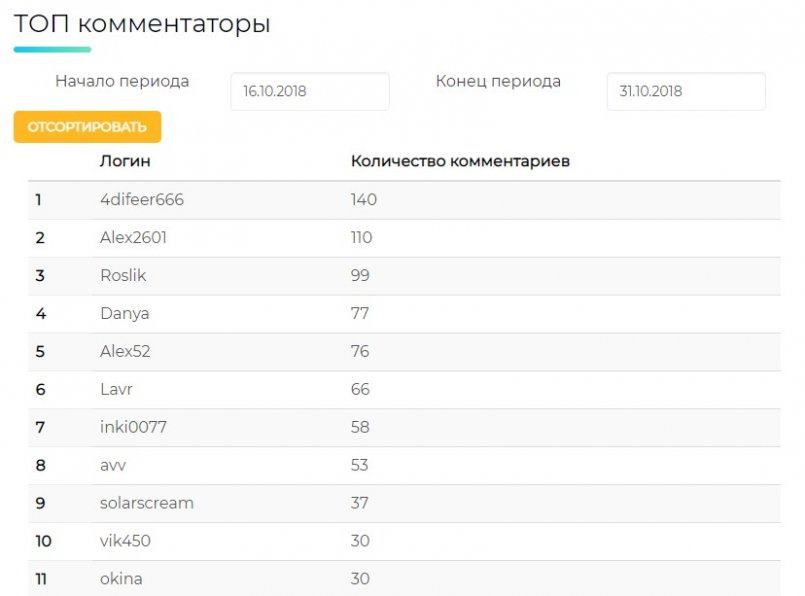Image resolution: width=805 pixels, height=596 pixels.
Task: Focus the Конец периода date field
Action: [x=686, y=91]
